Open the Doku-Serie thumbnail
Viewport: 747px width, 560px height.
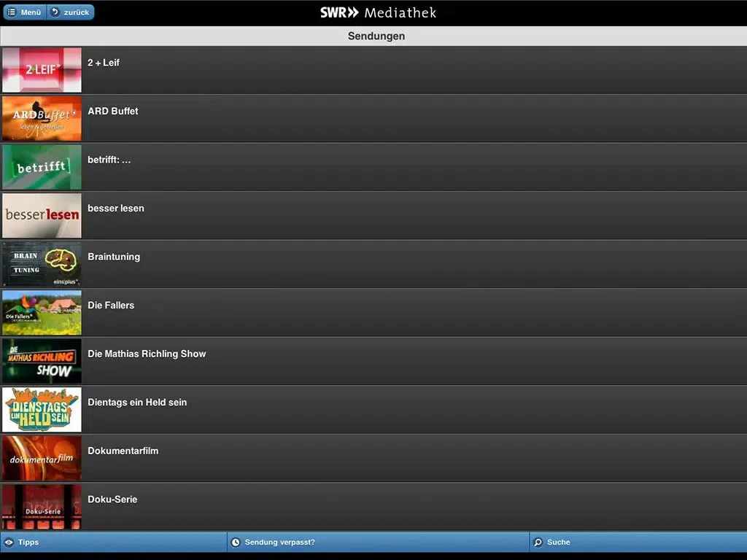coord(42,507)
